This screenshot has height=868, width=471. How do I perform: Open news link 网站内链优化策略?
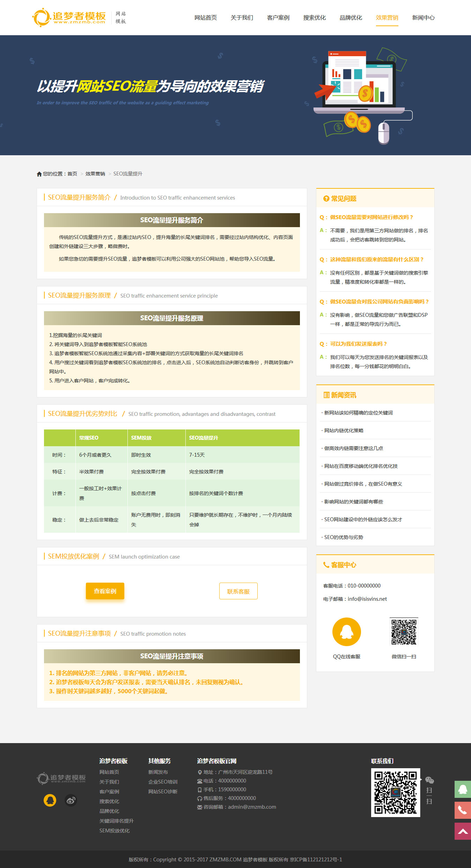coord(344,431)
